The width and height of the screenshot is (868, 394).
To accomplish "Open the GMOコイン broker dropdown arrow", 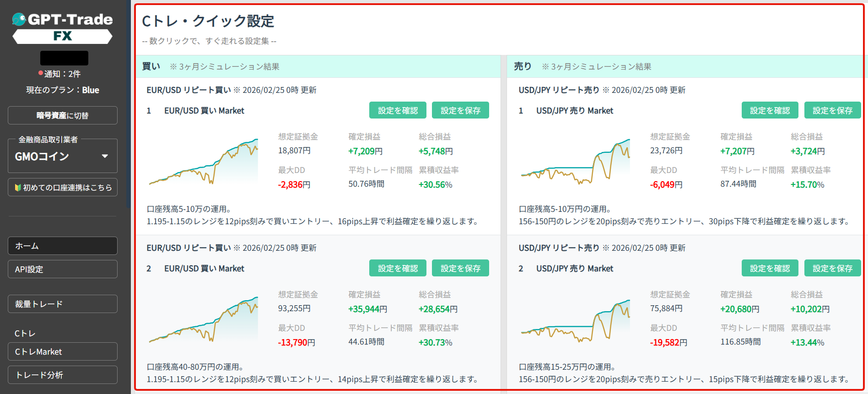I will (x=105, y=157).
